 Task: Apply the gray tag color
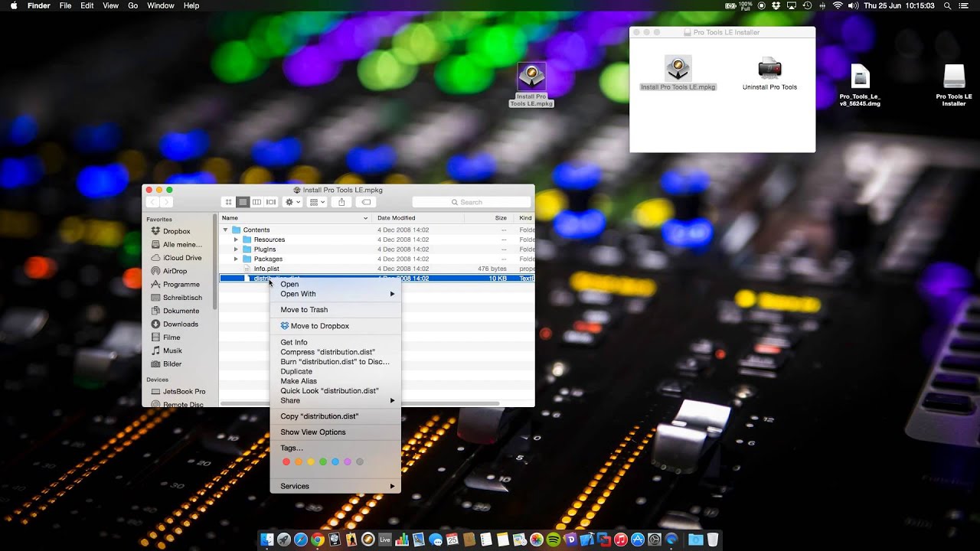click(x=360, y=462)
